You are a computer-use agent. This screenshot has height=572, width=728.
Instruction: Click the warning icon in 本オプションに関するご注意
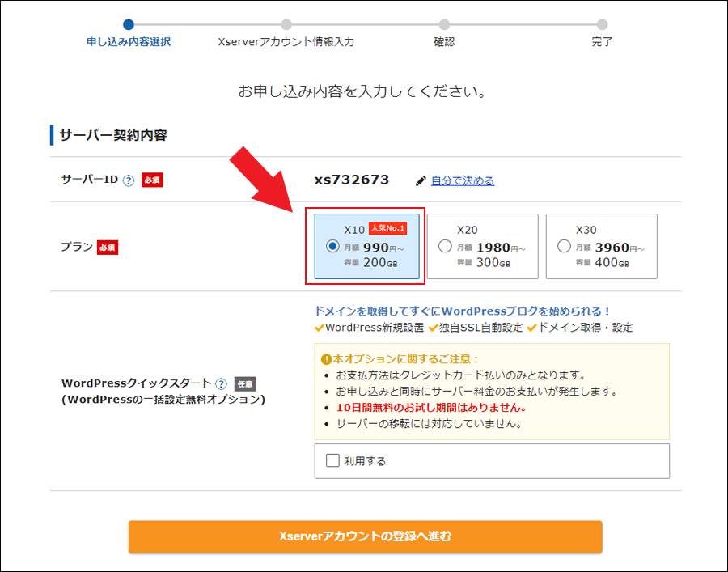(x=326, y=359)
